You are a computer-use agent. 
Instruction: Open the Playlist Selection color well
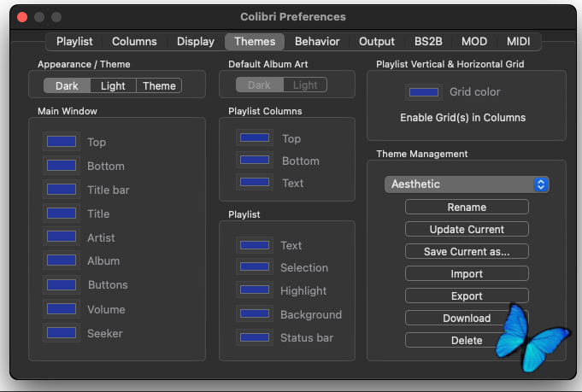coord(255,267)
